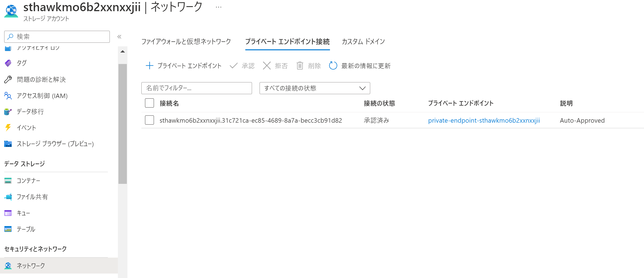
Task: Click the 承認済み status cell
Action: 376,120
